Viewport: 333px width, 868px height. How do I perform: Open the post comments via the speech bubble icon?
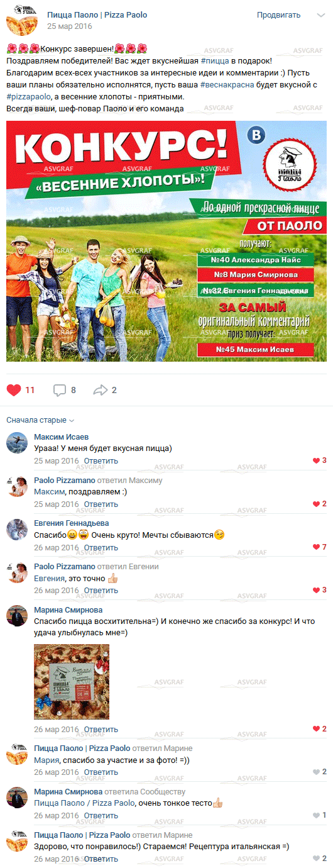click(60, 390)
